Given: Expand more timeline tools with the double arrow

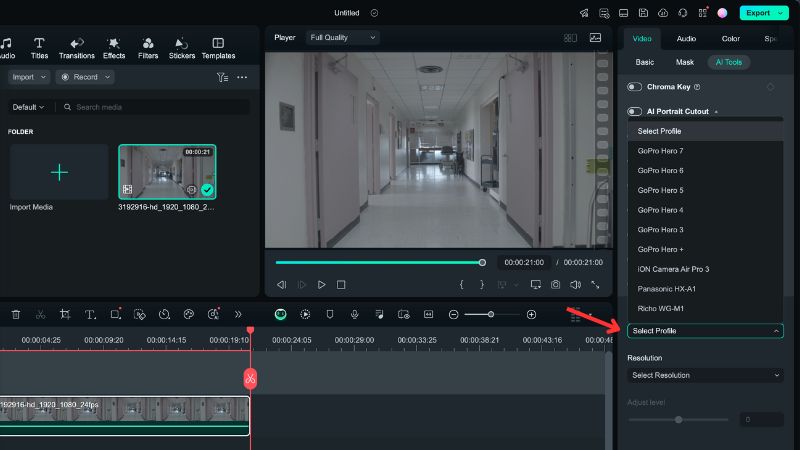Looking at the screenshot, I should pos(238,314).
